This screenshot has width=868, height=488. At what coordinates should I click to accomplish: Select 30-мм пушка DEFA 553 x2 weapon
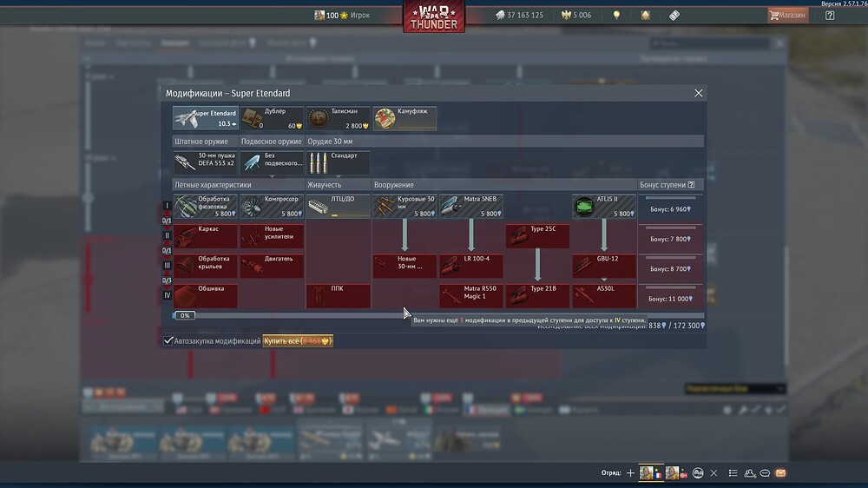point(206,162)
